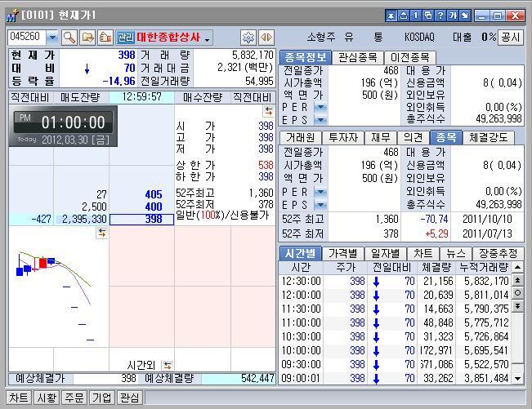Click the bottom 차트 button
532x409 pixels.
pyautogui.click(x=19, y=398)
